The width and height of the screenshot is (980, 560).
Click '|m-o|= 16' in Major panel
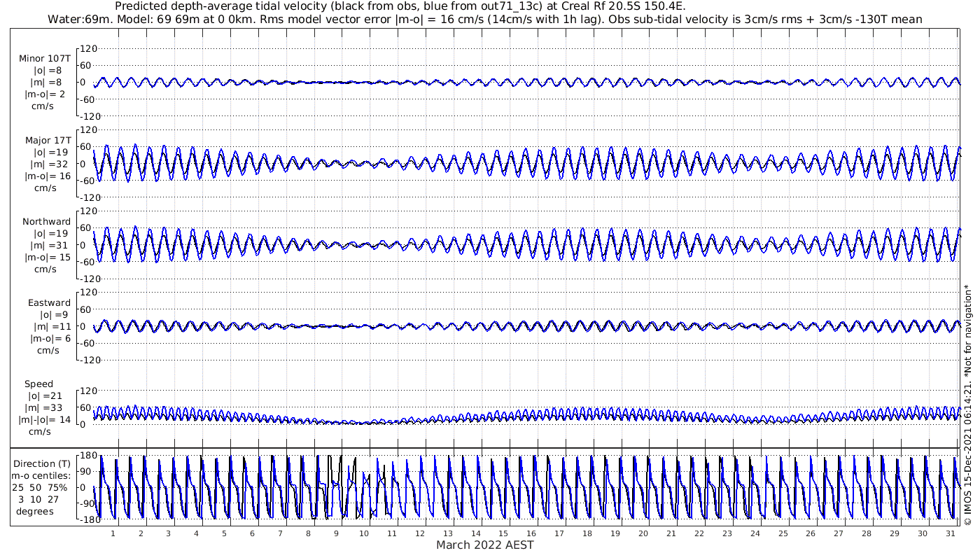(x=48, y=176)
